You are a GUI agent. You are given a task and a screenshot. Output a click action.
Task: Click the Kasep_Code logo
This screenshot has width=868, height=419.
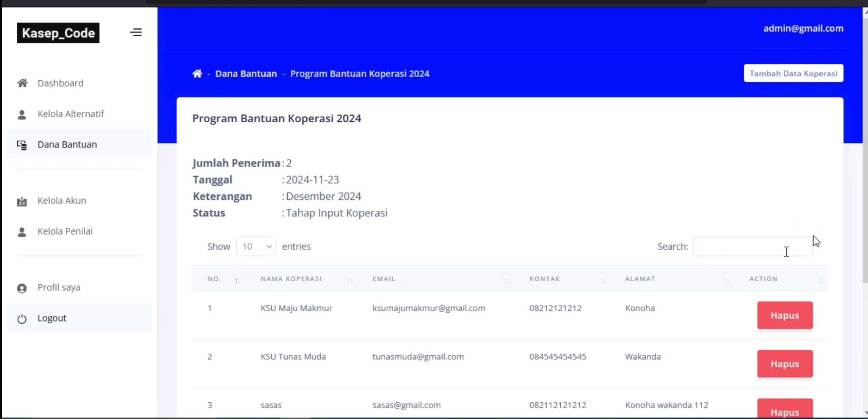pyautogui.click(x=58, y=33)
